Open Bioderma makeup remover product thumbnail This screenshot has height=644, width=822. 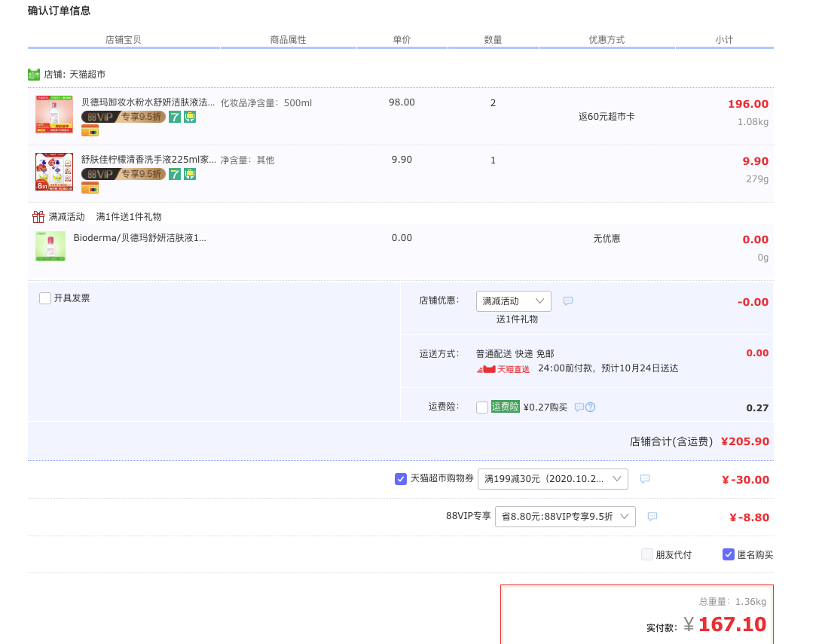click(x=54, y=114)
